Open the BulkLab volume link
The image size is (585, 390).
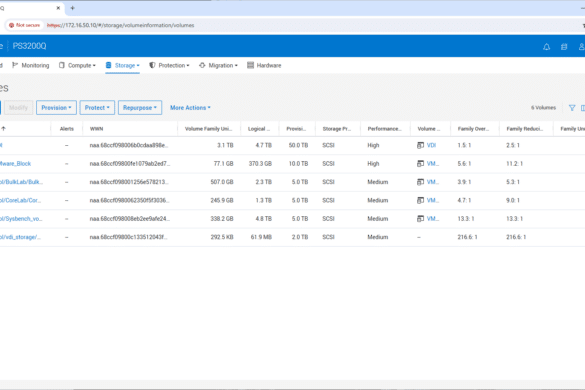[21, 182]
